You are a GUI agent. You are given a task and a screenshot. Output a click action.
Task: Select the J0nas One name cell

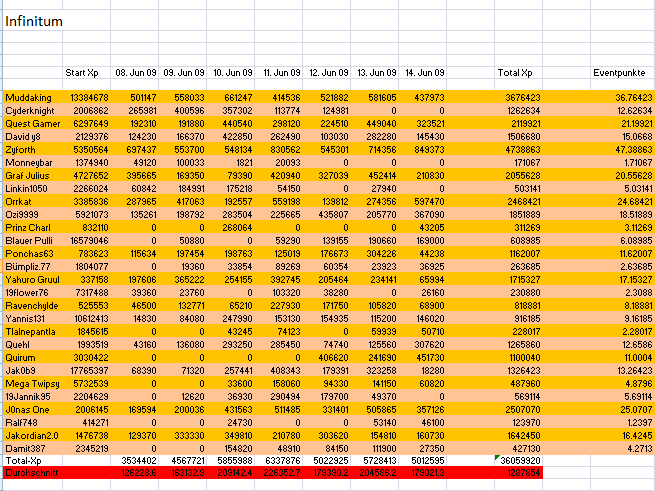33,409
